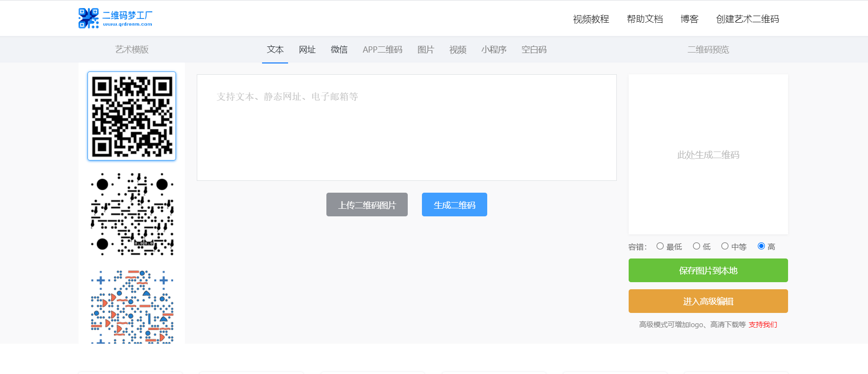This screenshot has height=374, width=868.
Task: Choose the 图片 tab
Action: pyautogui.click(x=426, y=49)
